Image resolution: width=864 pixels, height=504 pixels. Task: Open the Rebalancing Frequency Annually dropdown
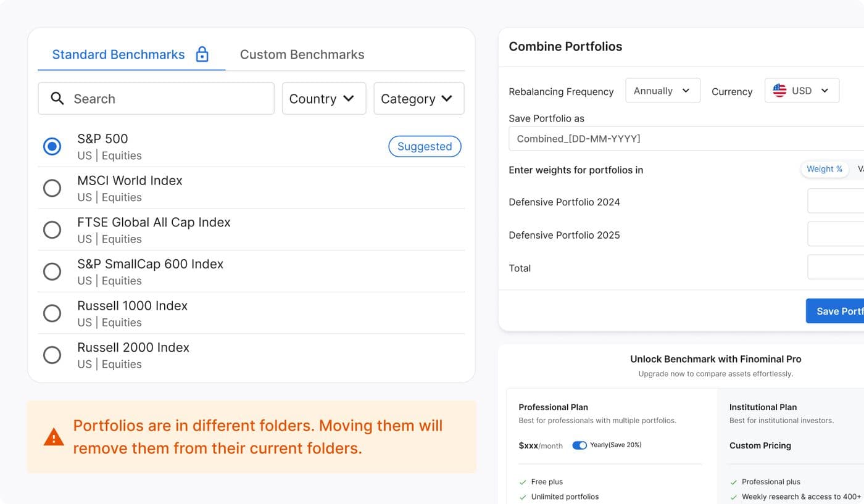click(x=663, y=91)
